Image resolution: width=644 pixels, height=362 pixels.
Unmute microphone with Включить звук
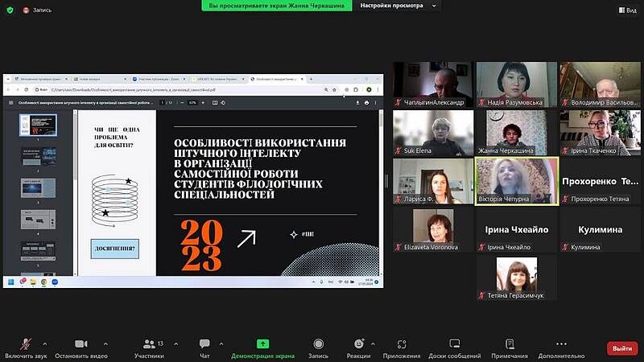(x=26, y=344)
